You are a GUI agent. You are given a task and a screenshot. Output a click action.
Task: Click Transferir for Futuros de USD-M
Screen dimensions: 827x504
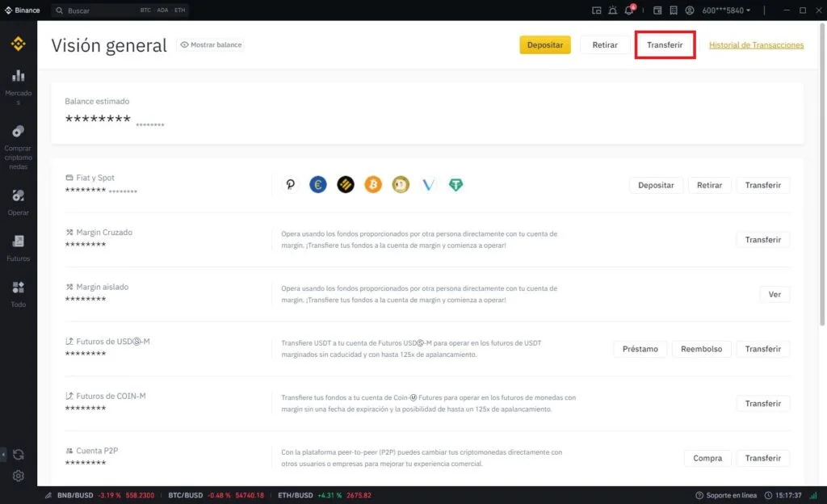pyautogui.click(x=762, y=349)
